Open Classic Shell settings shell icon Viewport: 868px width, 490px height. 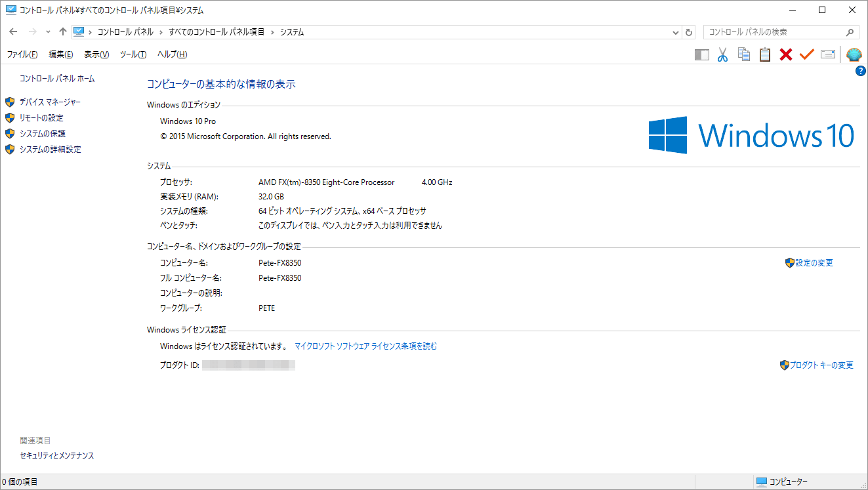click(x=854, y=55)
